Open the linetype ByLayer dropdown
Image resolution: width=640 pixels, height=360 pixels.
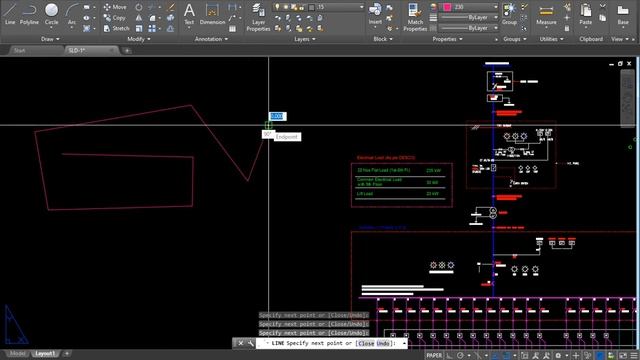click(x=496, y=28)
